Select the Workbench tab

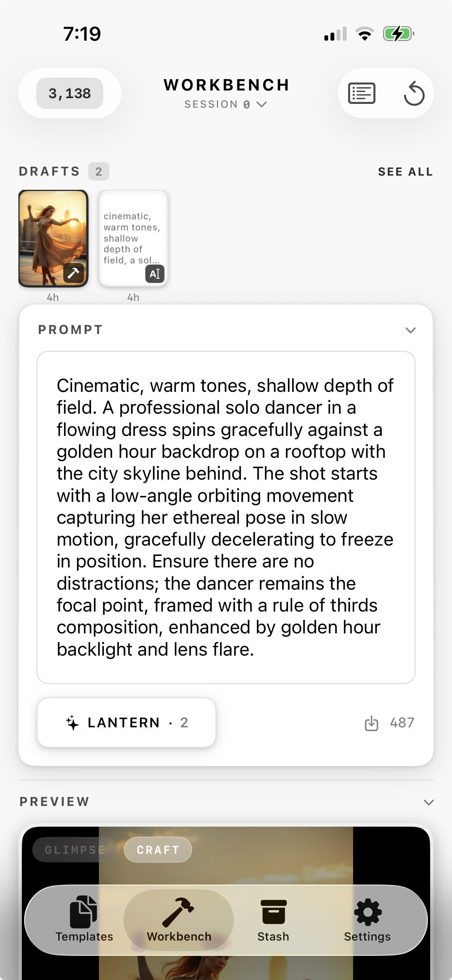(179, 919)
